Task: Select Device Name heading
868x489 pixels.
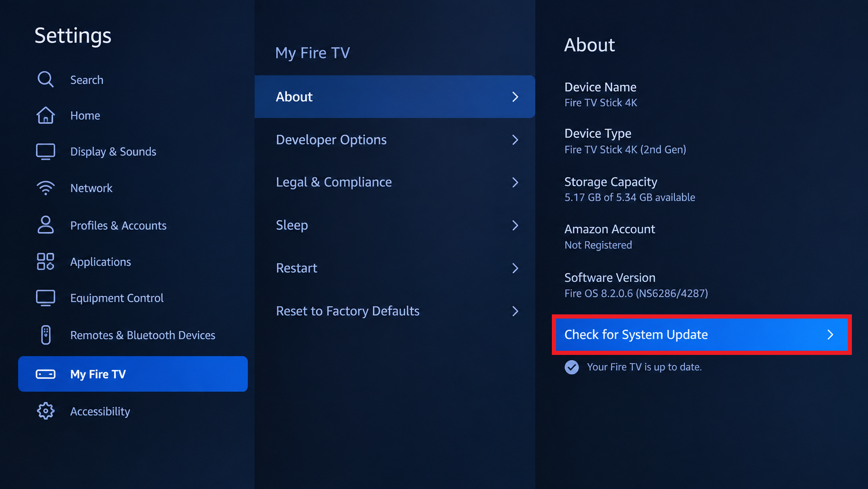Action: point(600,87)
